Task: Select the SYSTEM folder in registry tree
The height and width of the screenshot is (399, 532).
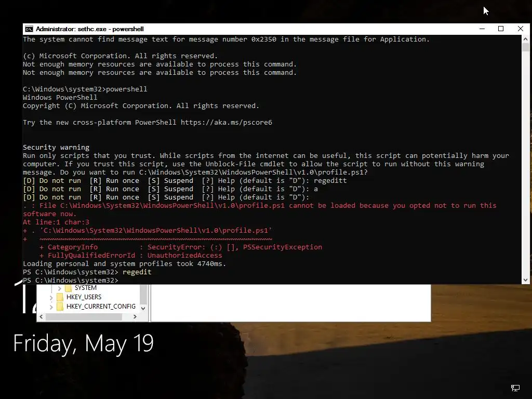Action: click(86, 288)
